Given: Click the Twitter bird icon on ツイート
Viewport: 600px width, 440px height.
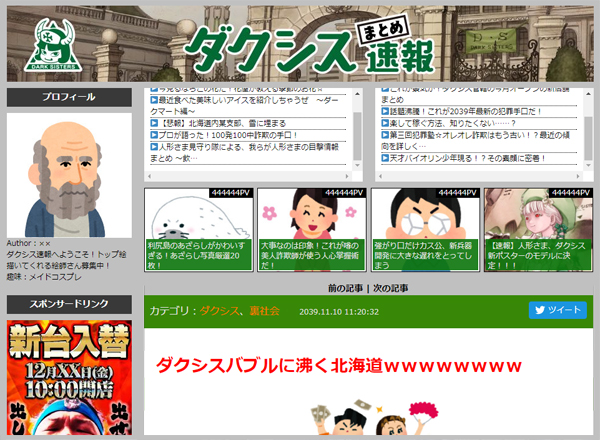Looking at the screenshot, I should [x=540, y=310].
